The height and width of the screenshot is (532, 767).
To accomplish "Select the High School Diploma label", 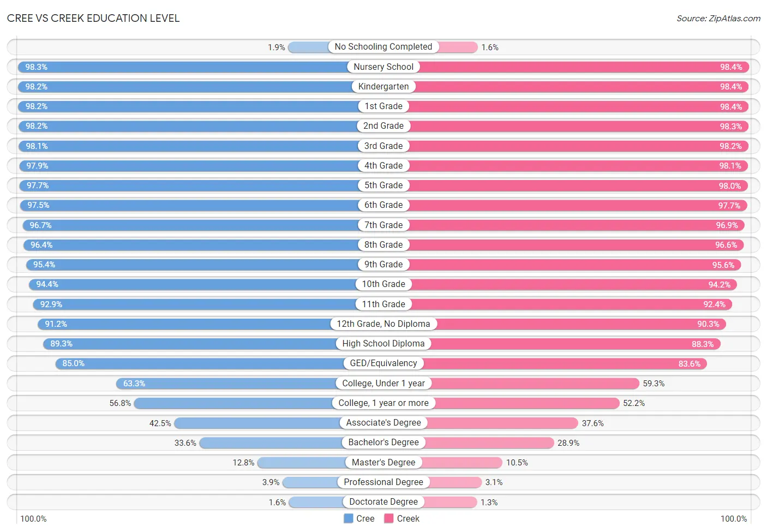I will point(383,344).
